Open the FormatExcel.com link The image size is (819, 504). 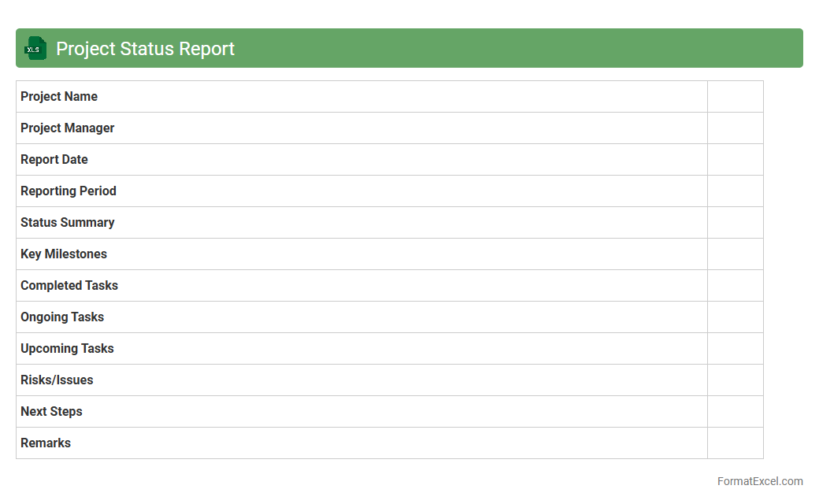point(759,481)
